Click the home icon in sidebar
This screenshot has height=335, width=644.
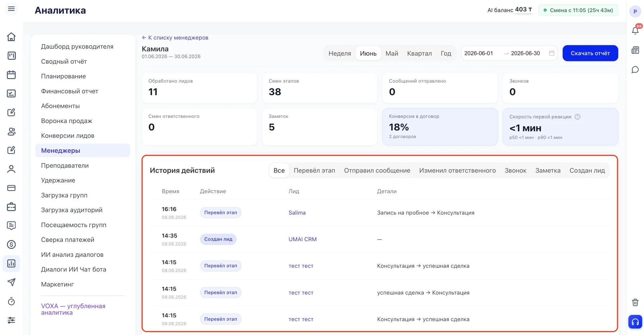[x=11, y=37]
